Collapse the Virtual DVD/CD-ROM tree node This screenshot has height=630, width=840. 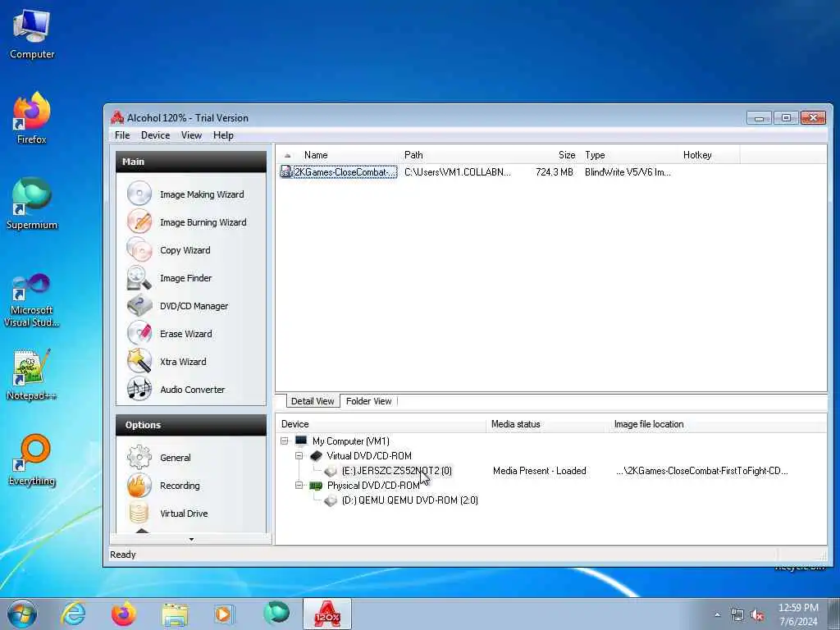pyautogui.click(x=299, y=456)
